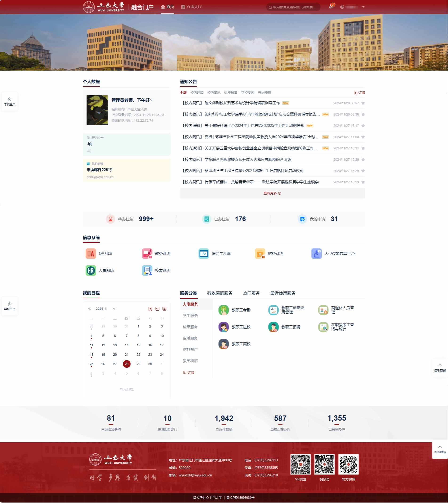
Task: Toggle the calendar bookmark icon
Action: pos(151,308)
